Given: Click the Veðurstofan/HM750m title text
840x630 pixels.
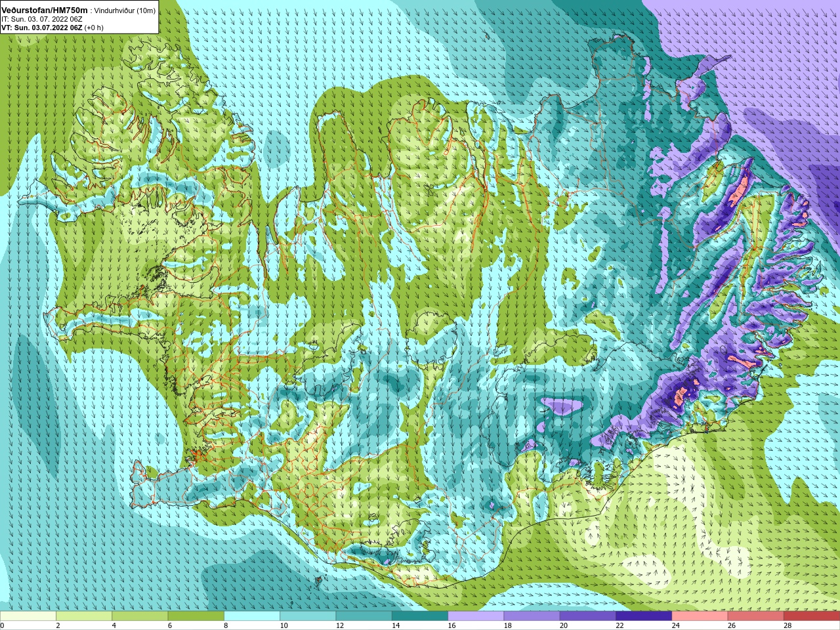Looking at the screenshot, I should pyautogui.click(x=45, y=10).
